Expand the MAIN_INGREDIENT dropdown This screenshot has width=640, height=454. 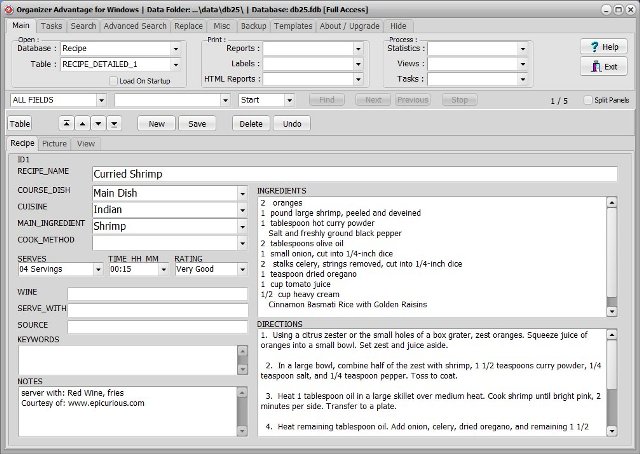click(242, 227)
